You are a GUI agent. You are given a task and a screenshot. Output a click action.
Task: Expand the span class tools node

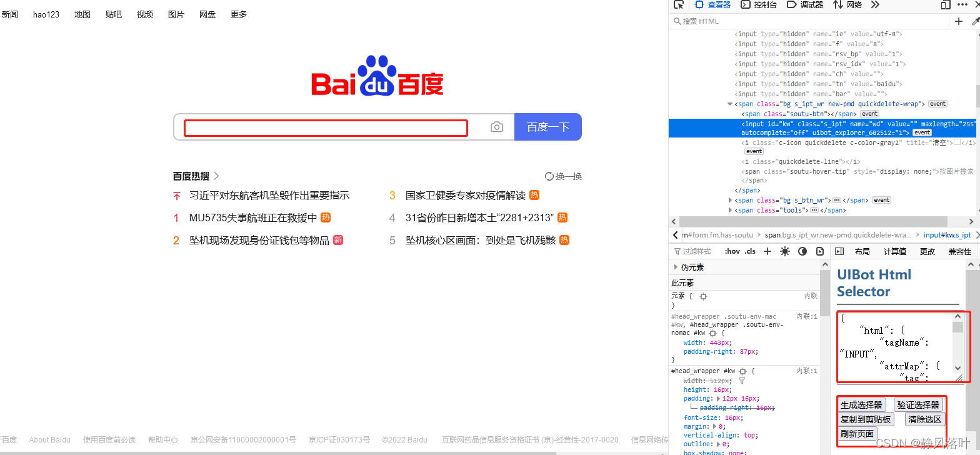730,210
